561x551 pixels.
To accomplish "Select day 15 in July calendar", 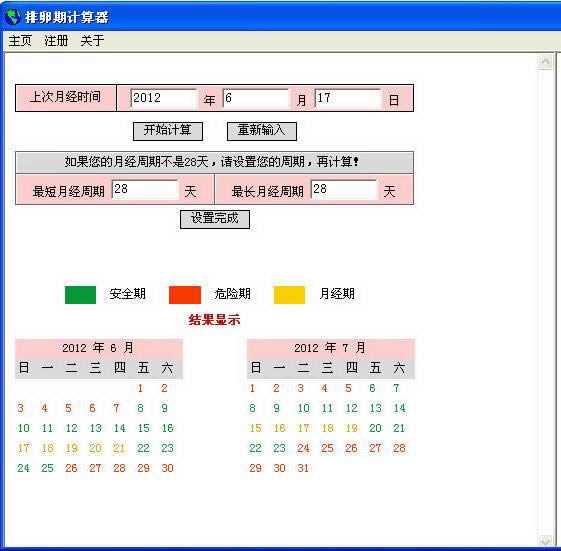I will (255, 428).
